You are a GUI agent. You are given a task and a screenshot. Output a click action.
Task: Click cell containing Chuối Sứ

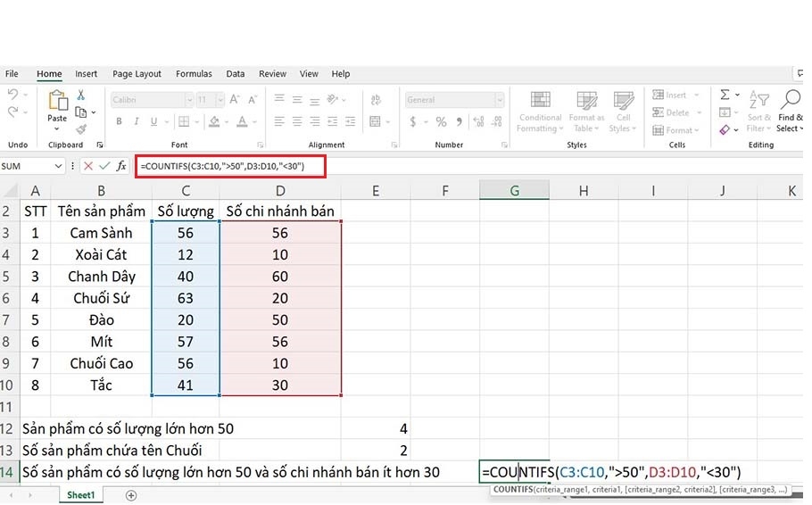pyautogui.click(x=102, y=298)
